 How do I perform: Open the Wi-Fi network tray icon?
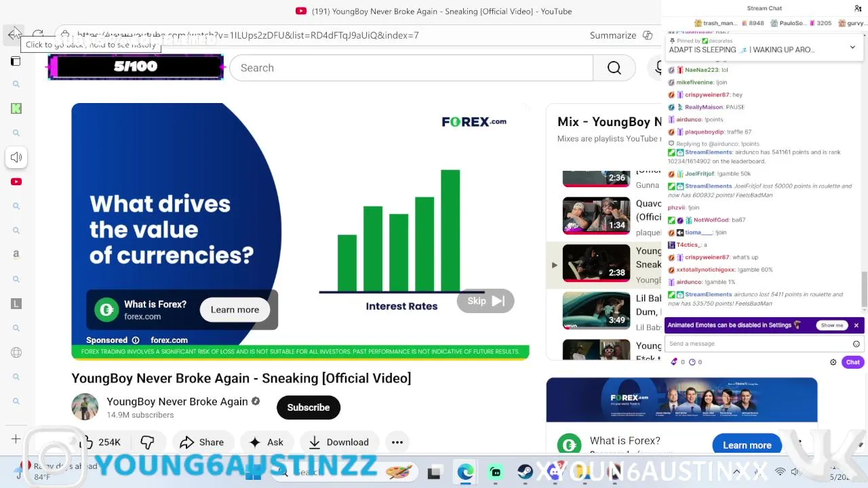781,472
